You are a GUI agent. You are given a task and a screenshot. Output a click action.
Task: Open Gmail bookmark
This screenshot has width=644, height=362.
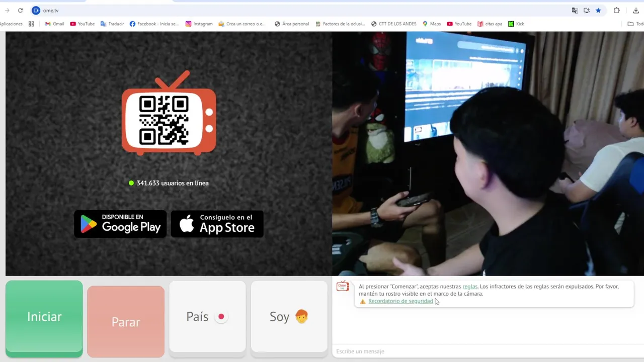55,24
